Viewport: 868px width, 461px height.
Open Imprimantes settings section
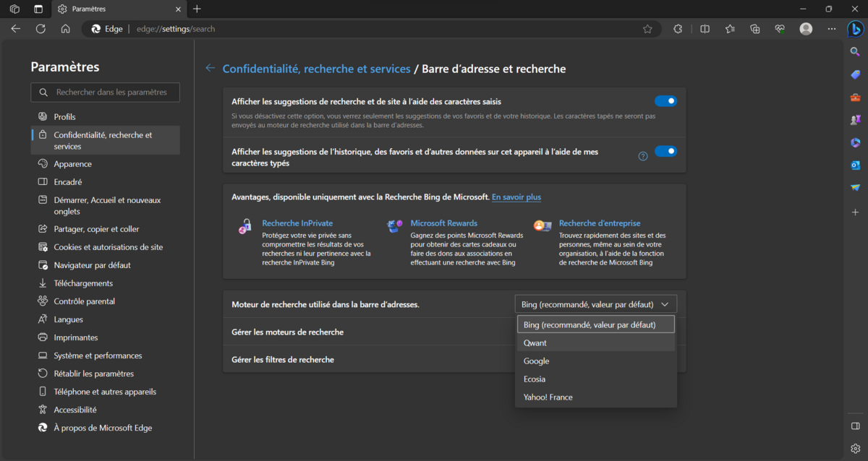(x=106, y=337)
